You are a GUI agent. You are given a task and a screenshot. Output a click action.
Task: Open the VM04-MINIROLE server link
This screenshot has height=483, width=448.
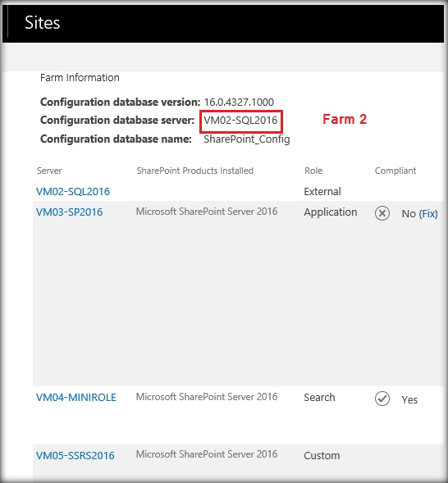click(75, 398)
